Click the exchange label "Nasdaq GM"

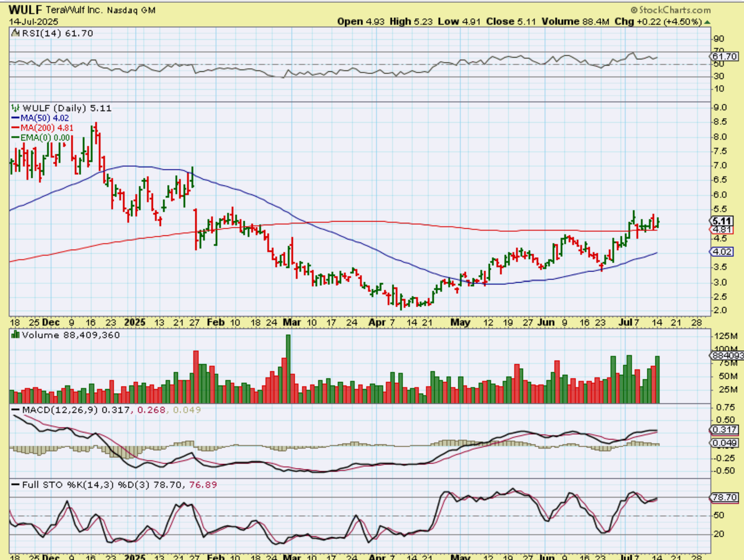click(x=131, y=10)
